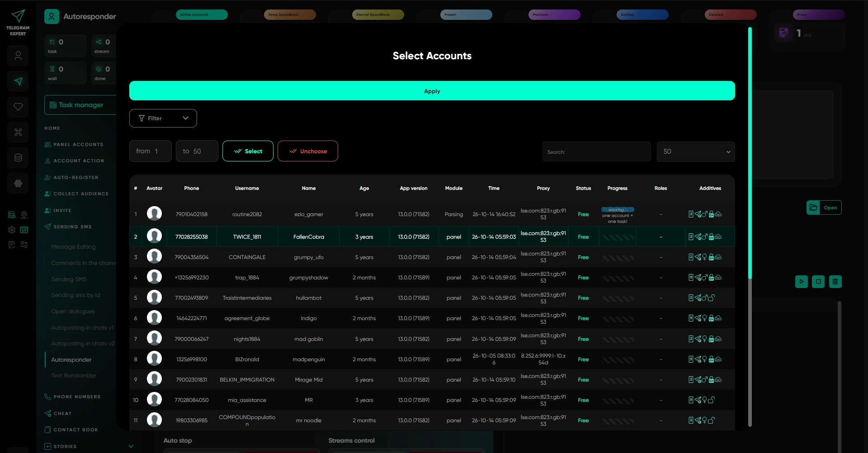Image resolution: width=868 pixels, height=453 pixels.
Task: Click the proxy lock icon in routine2082 row
Action: tap(711, 214)
